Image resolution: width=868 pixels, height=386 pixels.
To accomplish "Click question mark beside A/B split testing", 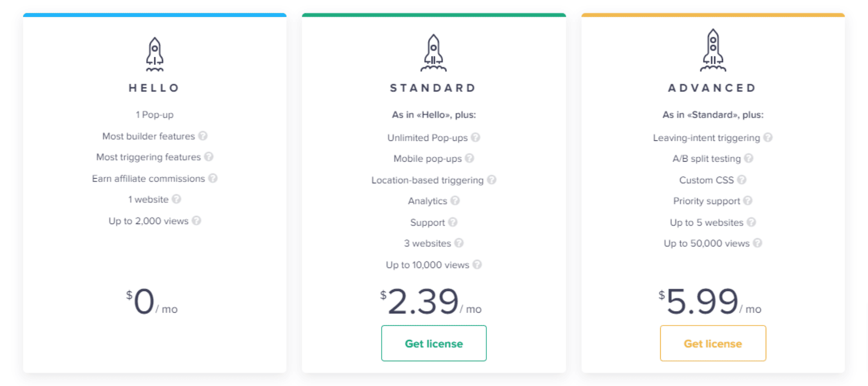I will 749,158.
